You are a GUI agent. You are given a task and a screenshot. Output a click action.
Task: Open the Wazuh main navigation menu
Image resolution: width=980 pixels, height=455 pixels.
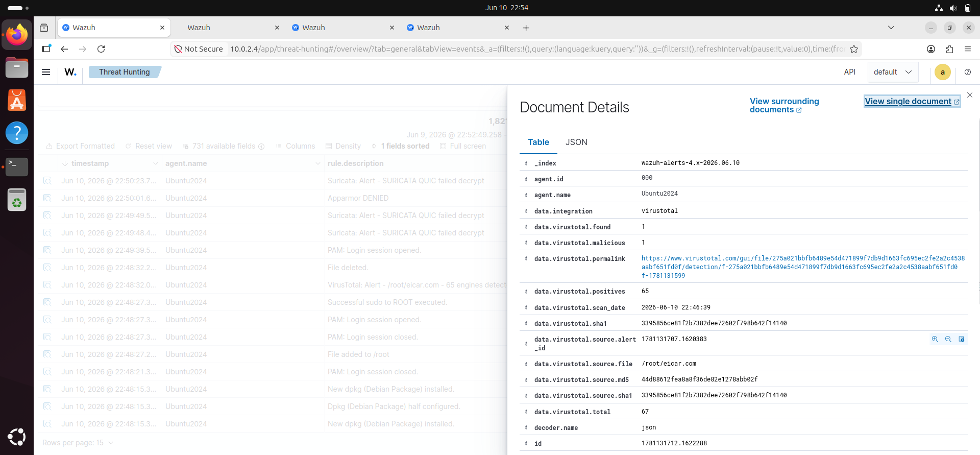(x=46, y=72)
